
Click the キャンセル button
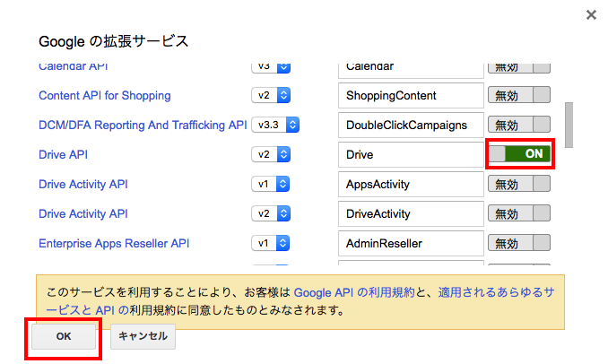(x=143, y=336)
